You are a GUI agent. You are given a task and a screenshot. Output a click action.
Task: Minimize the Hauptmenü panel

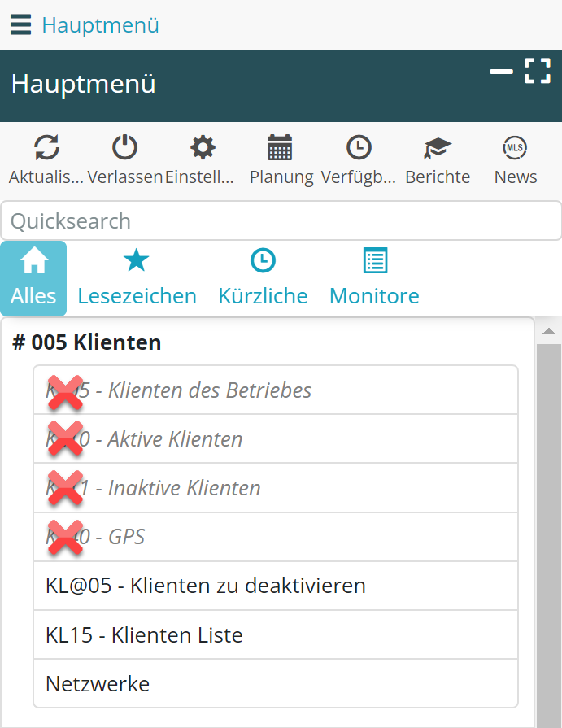[x=501, y=72]
